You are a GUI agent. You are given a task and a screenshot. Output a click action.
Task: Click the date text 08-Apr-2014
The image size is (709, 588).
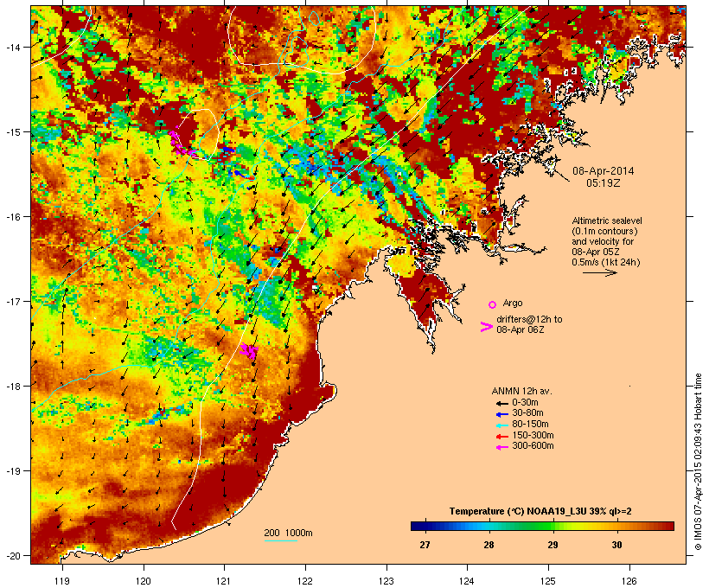[x=604, y=171]
